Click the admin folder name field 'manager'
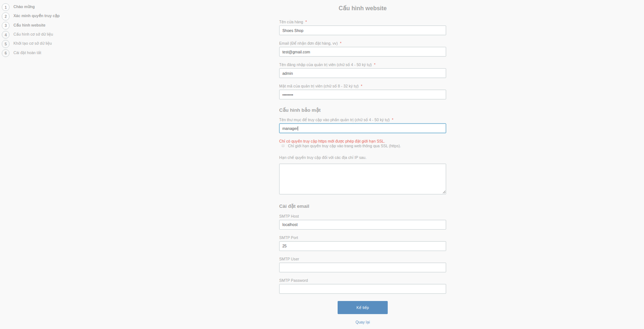Image resolution: width=644 pixels, height=329 pixels. point(362,128)
